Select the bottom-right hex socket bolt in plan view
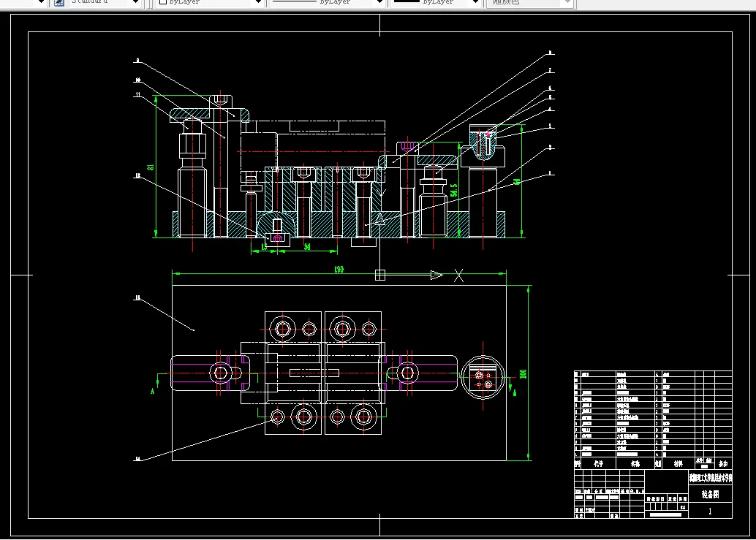The height and width of the screenshot is (540, 756). [x=364, y=417]
